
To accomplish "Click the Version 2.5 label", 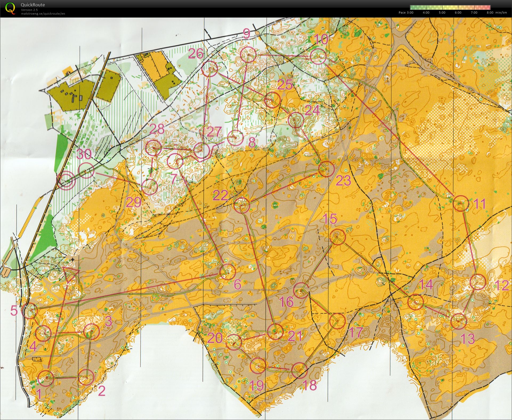I will pos(29,10).
